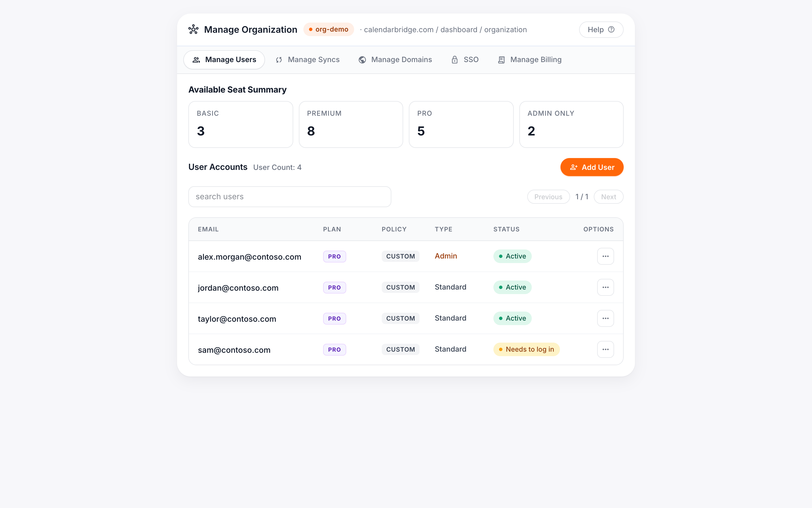
Task: Click the Active status of jordan
Action: coord(512,287)
